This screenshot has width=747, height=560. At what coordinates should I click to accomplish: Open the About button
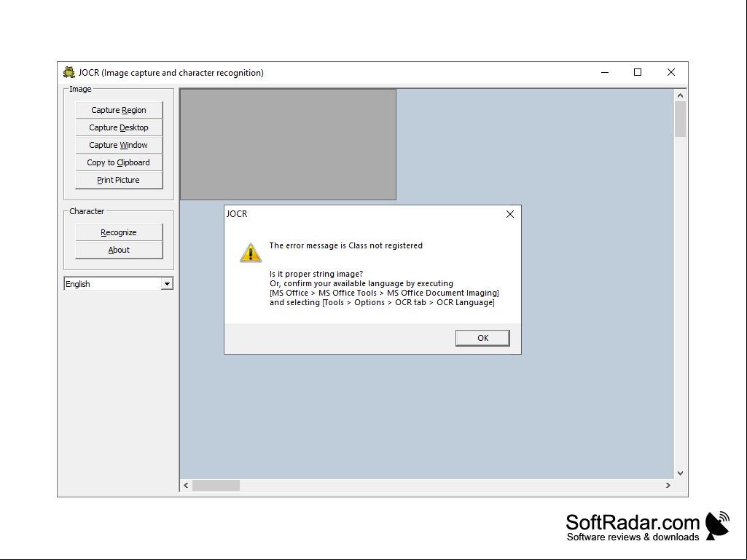click(119, 250)
